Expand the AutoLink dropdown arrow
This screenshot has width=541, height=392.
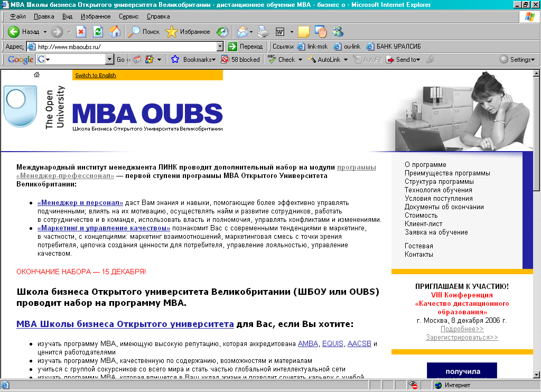coord(346,59)
